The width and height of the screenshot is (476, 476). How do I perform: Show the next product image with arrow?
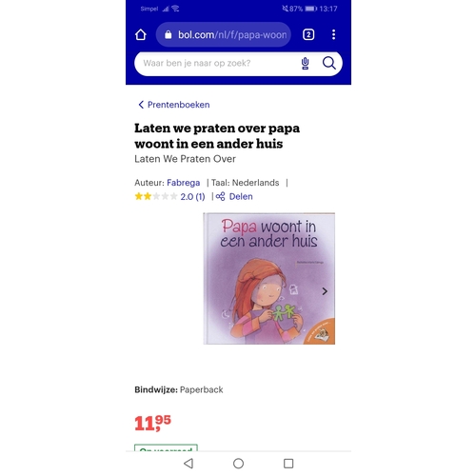coord(325,291)
